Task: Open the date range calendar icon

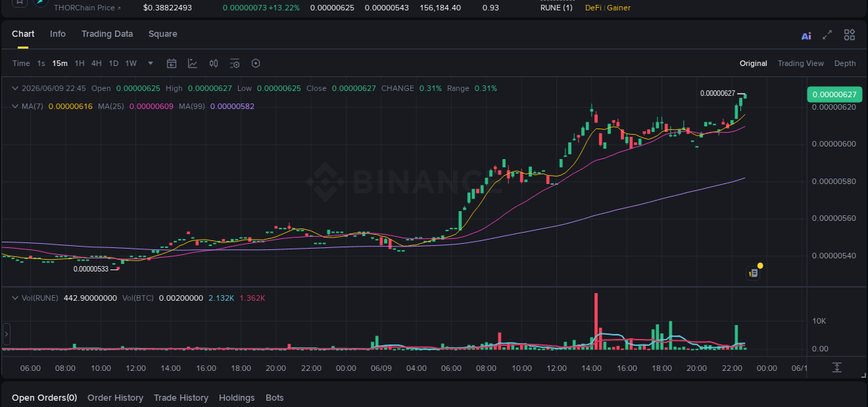Action: click(x=172, y=63)
